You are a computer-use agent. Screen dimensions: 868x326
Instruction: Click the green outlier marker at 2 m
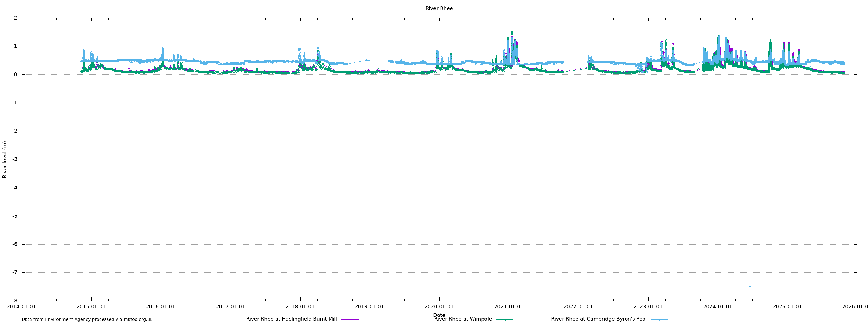pyautogui.click(x=840, y=18)
